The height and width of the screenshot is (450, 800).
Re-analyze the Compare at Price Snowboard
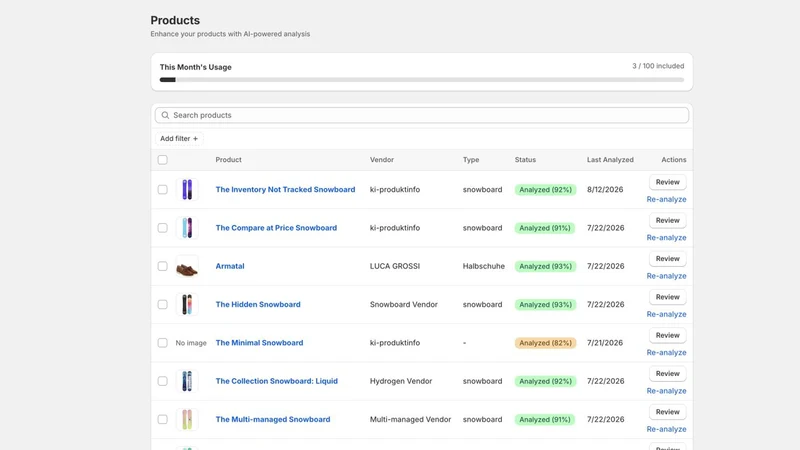(666, 238)
